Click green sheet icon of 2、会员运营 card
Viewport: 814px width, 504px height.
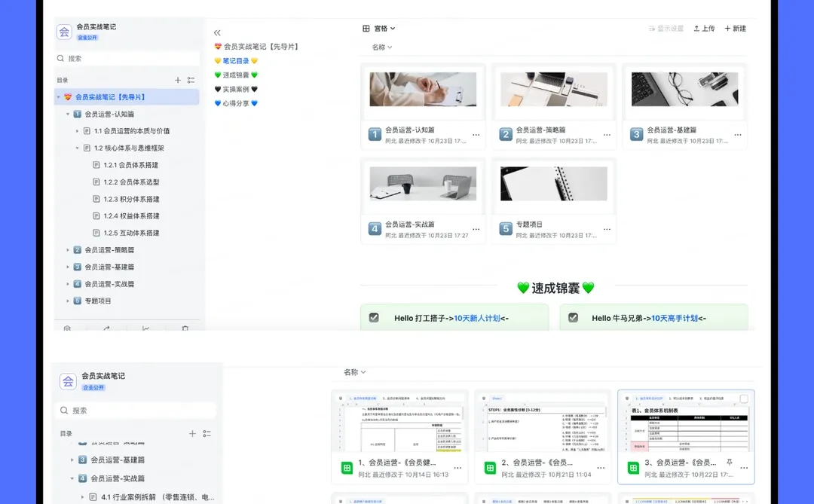coord(490,468)
